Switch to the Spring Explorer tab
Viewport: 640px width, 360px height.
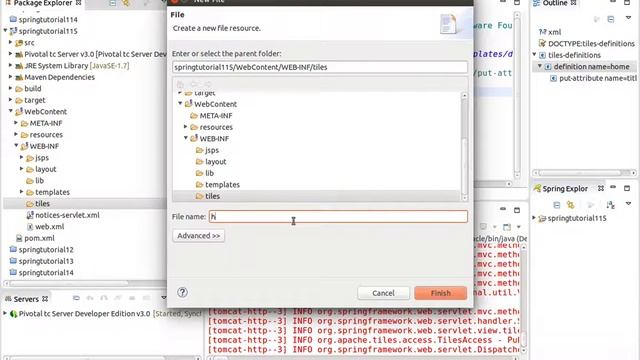[x=565, y=189]
